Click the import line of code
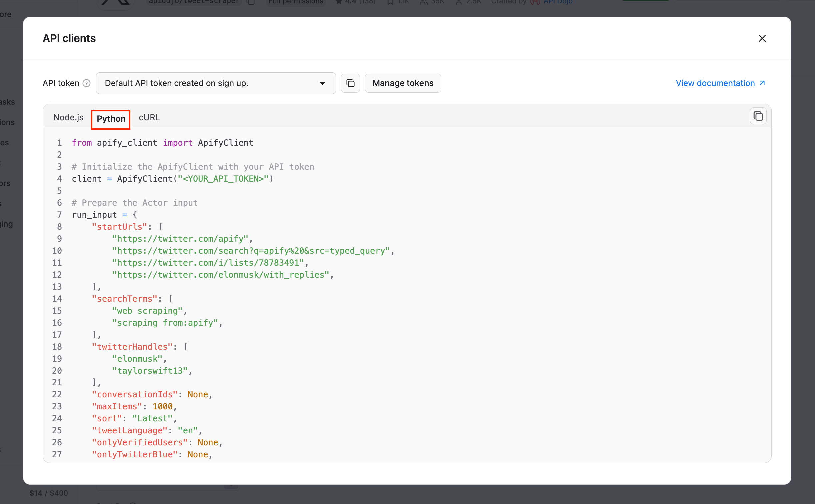Screen dimensions: 815x504 pyautogui.click(x=163, y=143)
